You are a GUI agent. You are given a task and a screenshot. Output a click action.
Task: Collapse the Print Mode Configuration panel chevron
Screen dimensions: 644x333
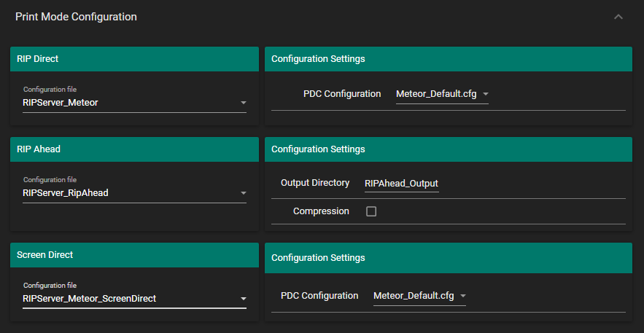(x=618, y=17)
